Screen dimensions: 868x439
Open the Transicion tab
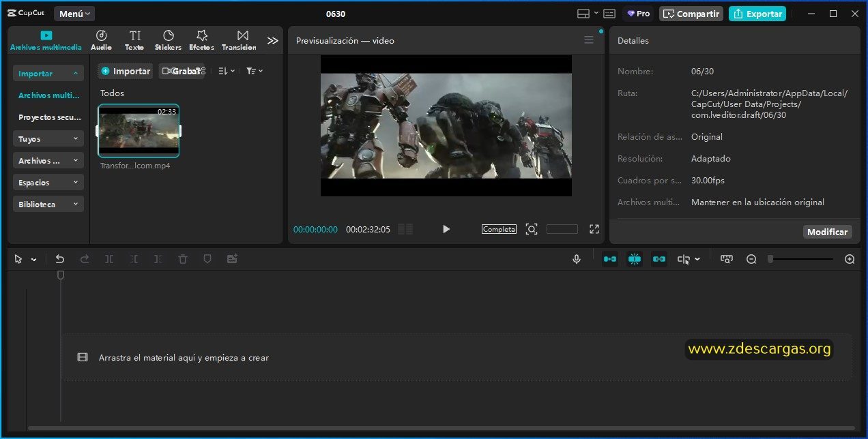[x=239, y=40]
